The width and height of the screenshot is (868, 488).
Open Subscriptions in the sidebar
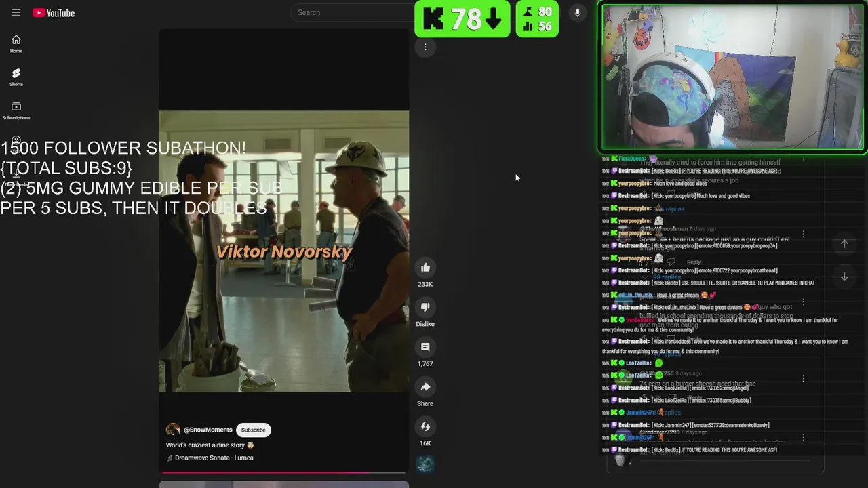coord(16,110)
